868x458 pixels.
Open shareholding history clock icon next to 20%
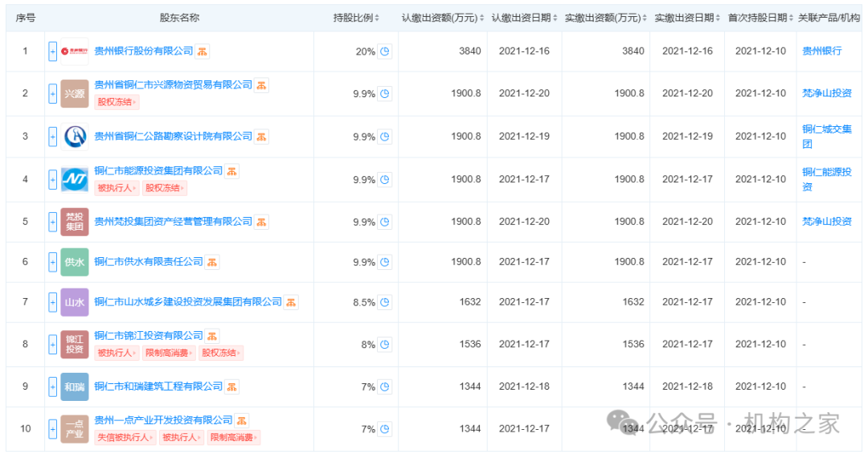385,51
